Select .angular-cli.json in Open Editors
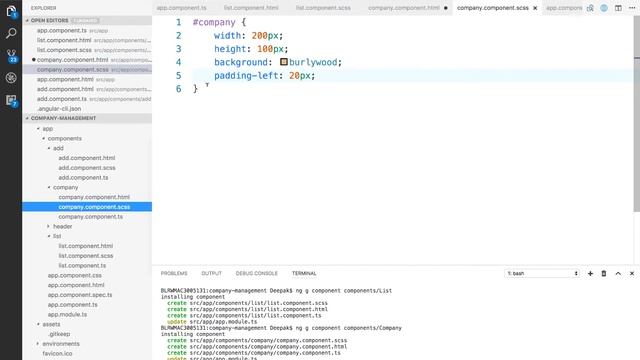The height and width of the screenshot is (360, 640). click(x=59, y=109)
